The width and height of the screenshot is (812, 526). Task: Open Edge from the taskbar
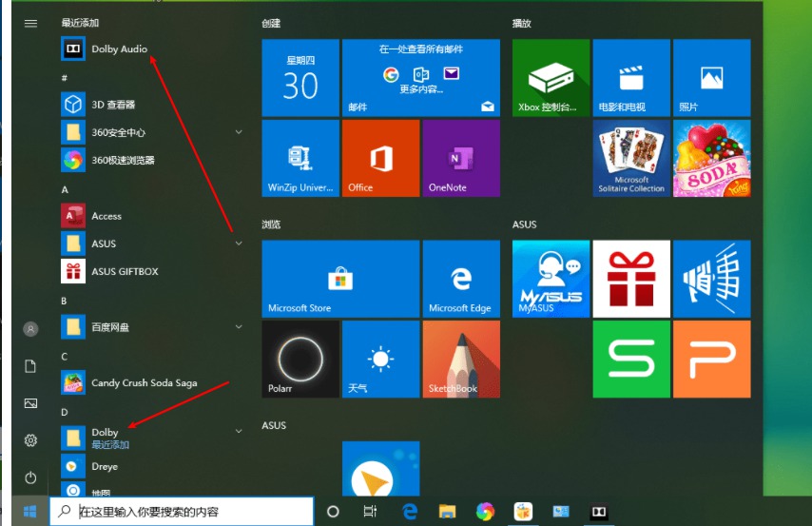click(x=410, y=512)
